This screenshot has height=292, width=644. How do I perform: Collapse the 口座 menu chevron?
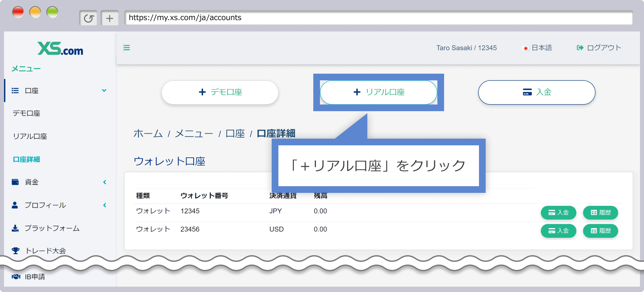(104, 90)
